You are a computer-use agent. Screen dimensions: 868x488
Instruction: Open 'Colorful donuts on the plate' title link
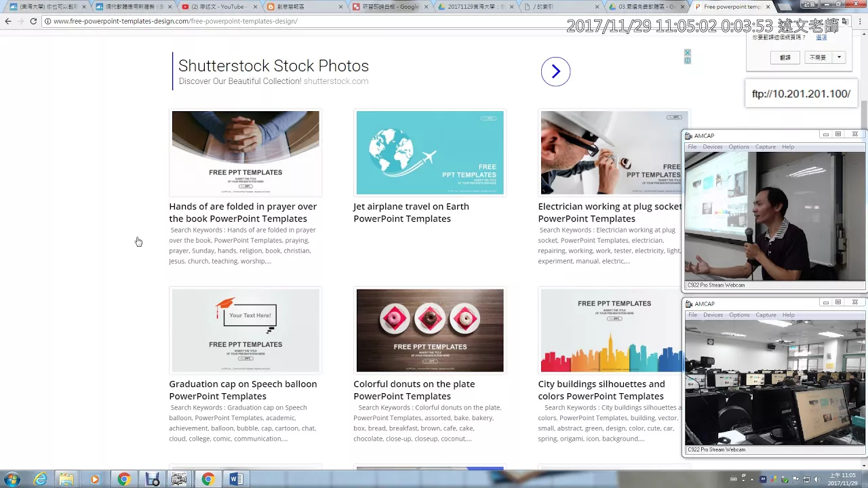click(x=414, y=390)
